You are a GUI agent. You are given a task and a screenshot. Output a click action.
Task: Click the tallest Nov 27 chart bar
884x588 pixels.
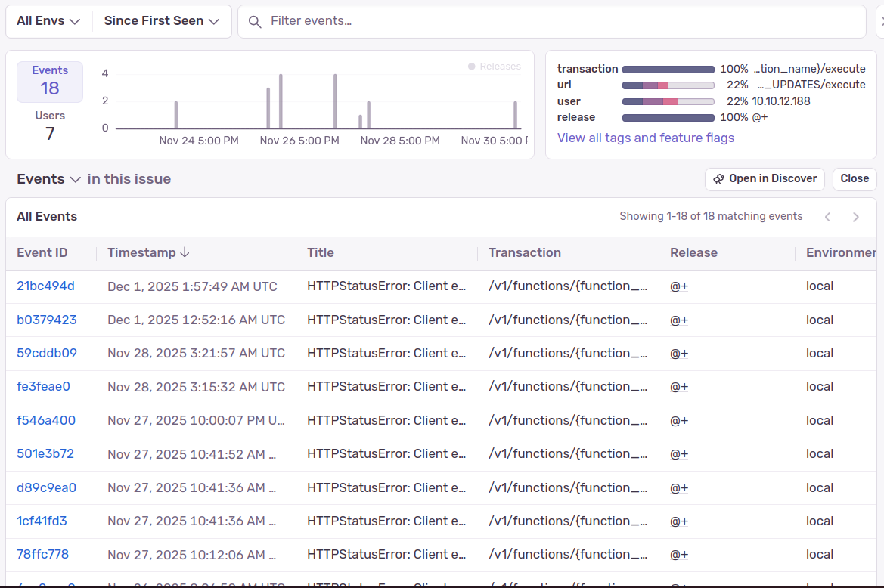pyautogui.click(x=335, y=101)
